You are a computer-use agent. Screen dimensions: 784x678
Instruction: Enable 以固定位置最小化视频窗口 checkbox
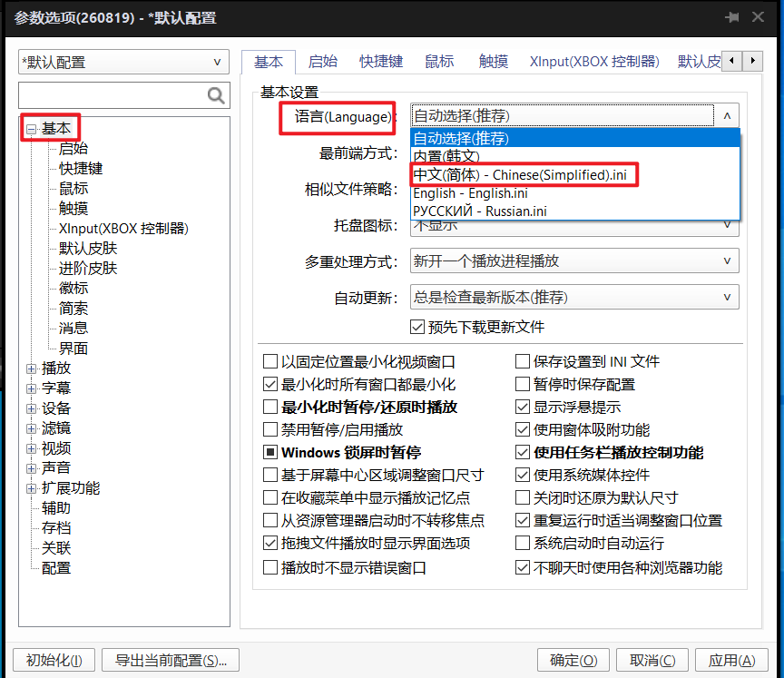(270, 361)
